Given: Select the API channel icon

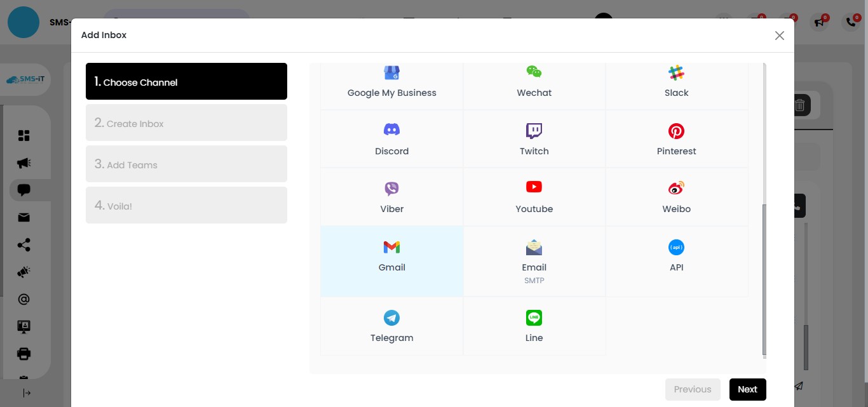Looking at the screenshot, I should point(676,247).
